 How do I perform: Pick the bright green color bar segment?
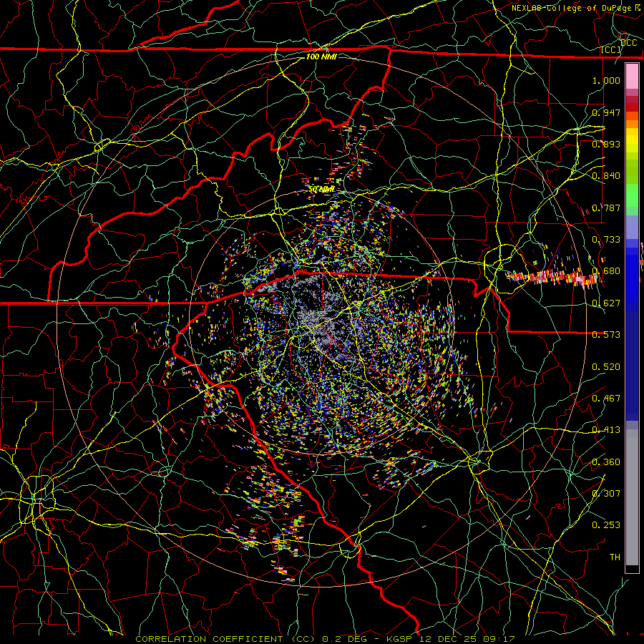coord(632,195)
